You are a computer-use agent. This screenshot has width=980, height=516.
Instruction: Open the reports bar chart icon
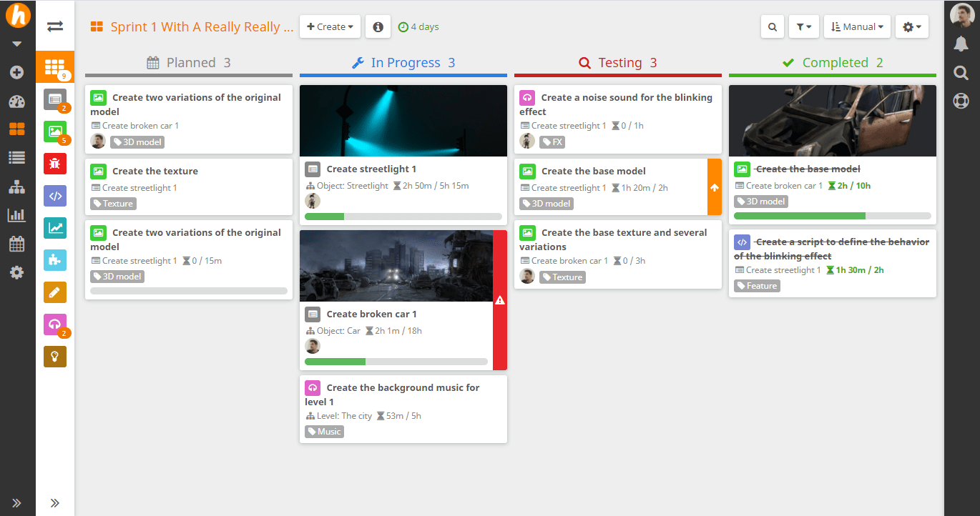(x=17, y=215)
